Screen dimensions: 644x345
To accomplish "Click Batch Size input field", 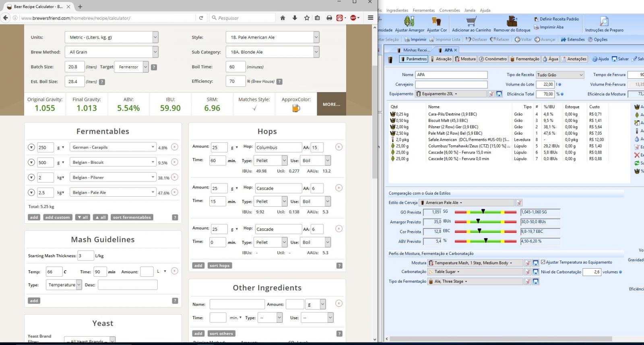I will (74, 67).
